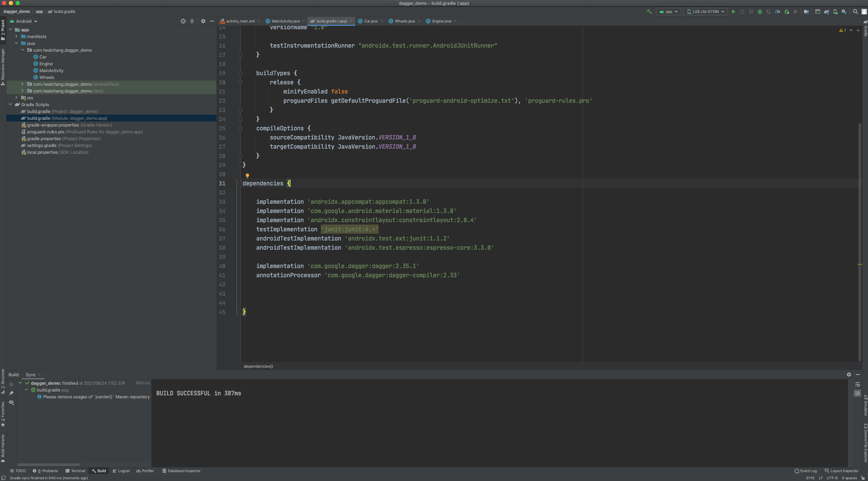The image size is (868, 481).
Task: Sync project with Gradle files elephant icon
Action: click(x=827, y=12)
